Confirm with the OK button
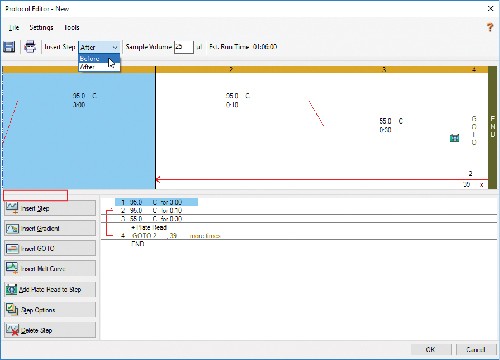Image resolution: width=500 pixels, height=360 pixels. click(x=431, y=349)
